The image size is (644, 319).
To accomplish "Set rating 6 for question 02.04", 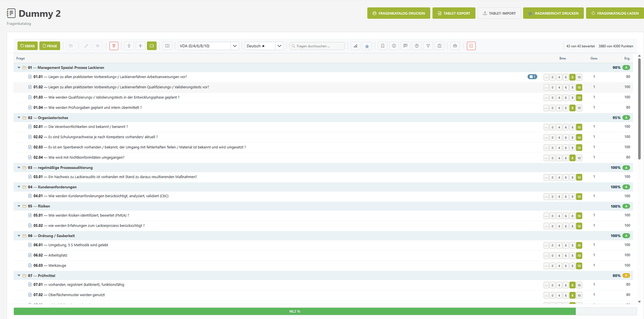I will (566, 158).
